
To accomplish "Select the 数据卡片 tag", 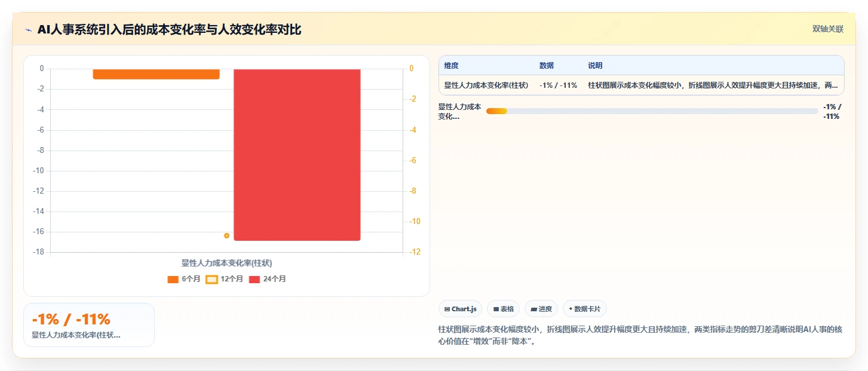I will click(x=585, y=309).
